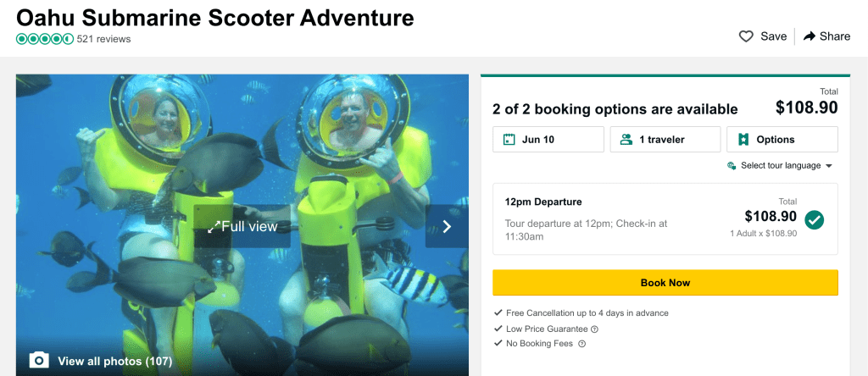Click the Share label text
Viewport: 868px width, 376px height.
click(835, 36)
